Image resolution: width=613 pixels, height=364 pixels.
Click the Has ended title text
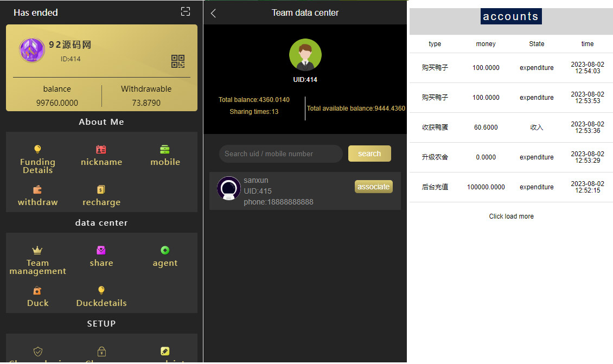tap(36, 12)
